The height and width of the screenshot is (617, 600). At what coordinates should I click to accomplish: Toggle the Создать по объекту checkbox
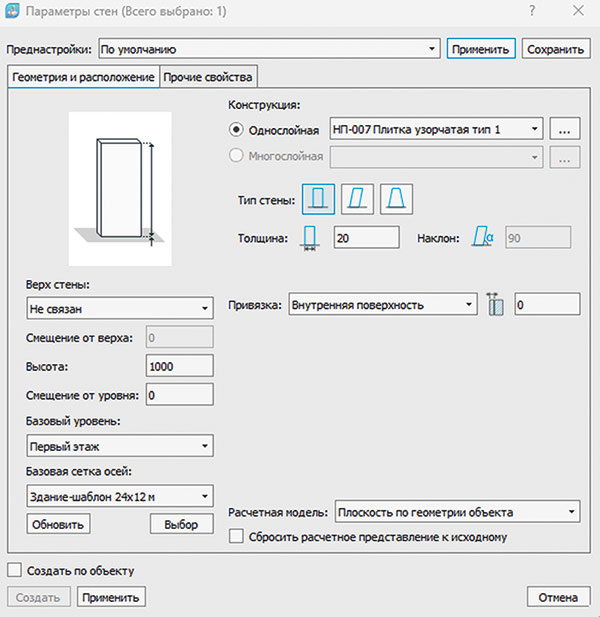point(14,570)
